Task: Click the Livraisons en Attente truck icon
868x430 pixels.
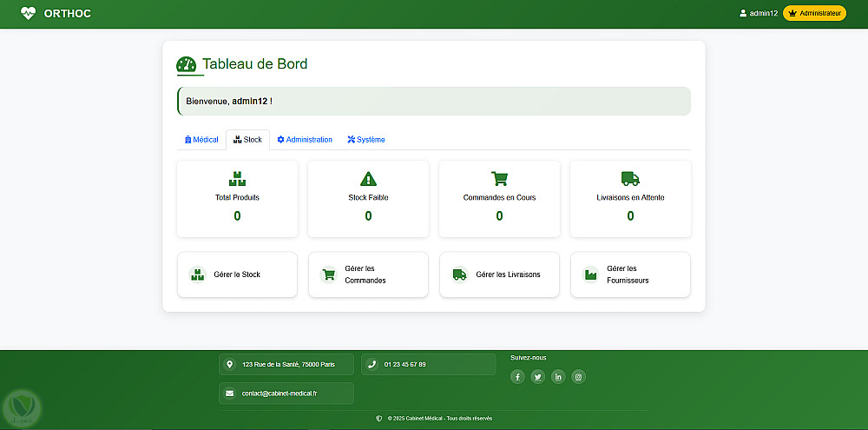Action: click(630, 178)
